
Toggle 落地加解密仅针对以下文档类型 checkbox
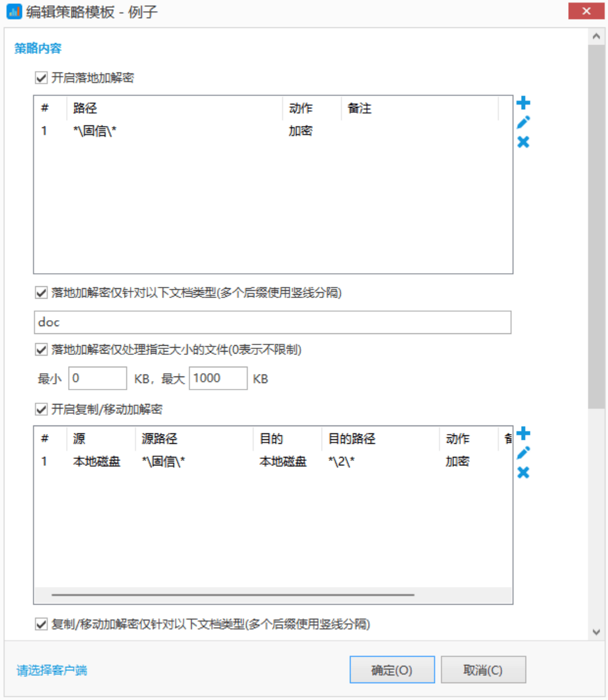[x=41, y=293]
